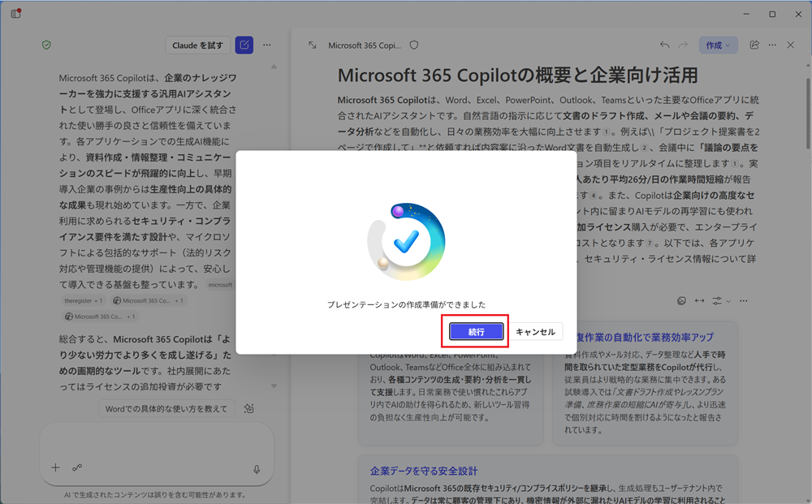
Task: Share the document using the share icon
Action: tap(754, 45)
